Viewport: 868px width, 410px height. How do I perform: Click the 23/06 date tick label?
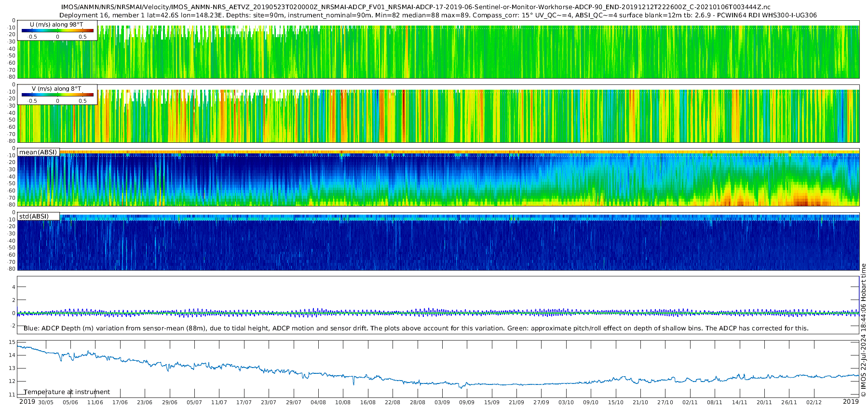pyautogui.click(x=145, y=402)
